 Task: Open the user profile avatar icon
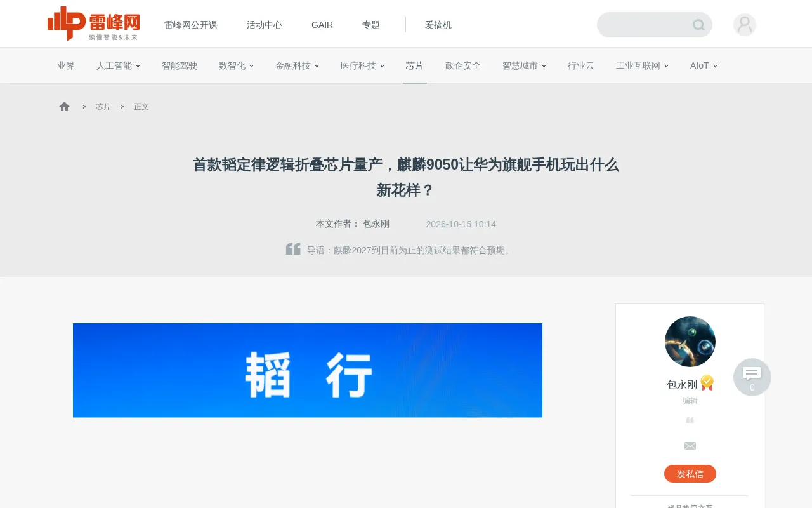tap(745, 25)
